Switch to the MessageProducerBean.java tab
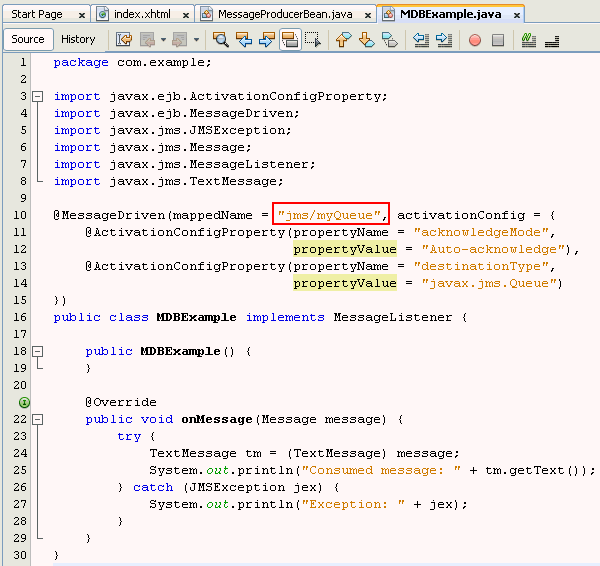The height and width of the screenshot is (566, 600). click(285, 14)
